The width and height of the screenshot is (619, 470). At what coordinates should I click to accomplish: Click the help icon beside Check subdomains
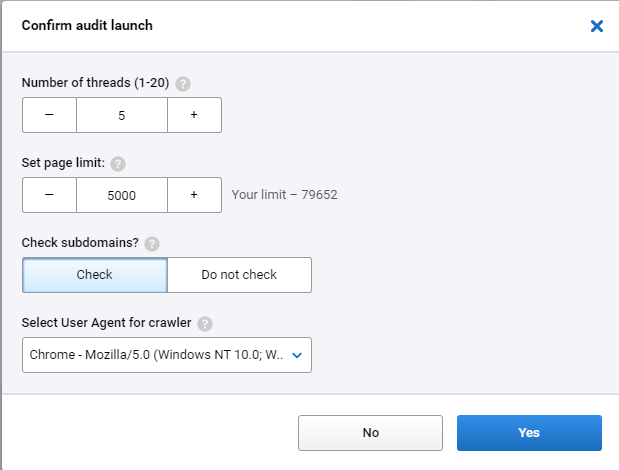pyautogui.click(x=152, y=243)
